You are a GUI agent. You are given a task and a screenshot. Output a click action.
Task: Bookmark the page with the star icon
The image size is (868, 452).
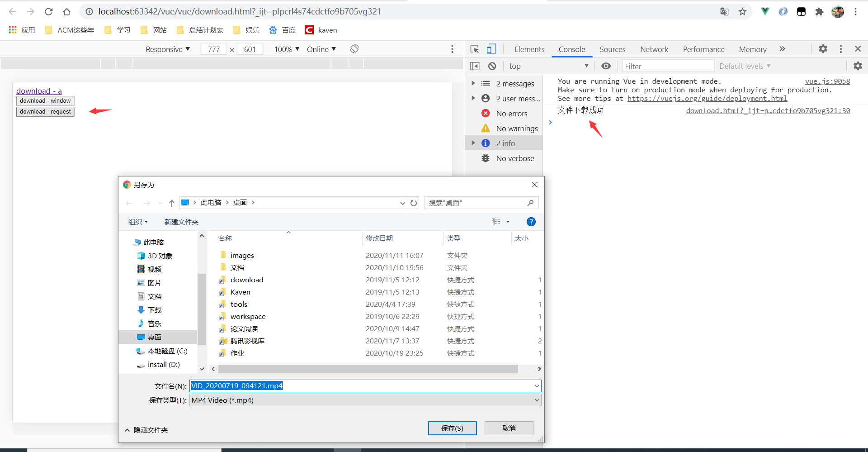[742, 11]
